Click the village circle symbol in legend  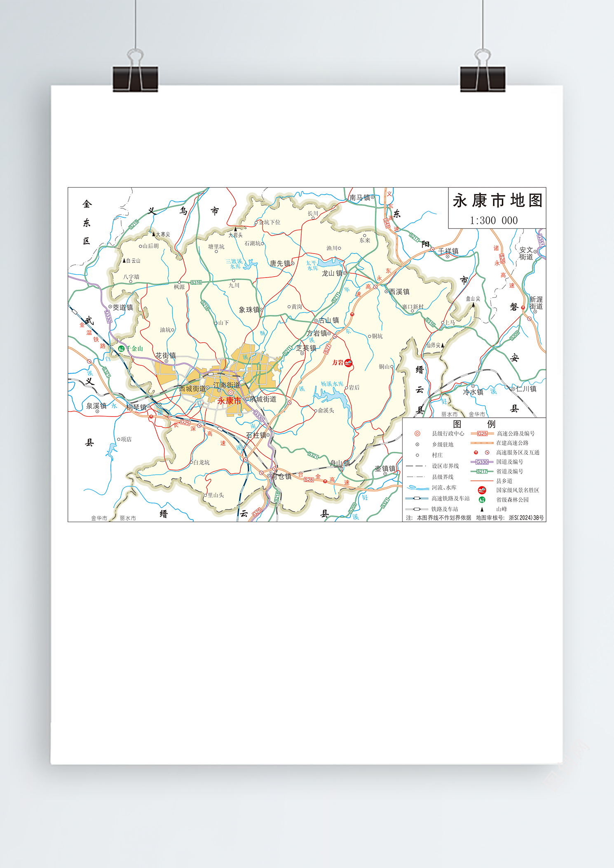pyautogui.click(x=417, y=455)
